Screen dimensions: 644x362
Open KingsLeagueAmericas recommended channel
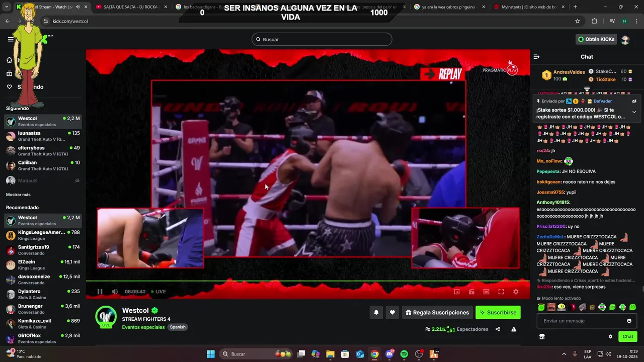pyautogui.click(x=43, y=235)
